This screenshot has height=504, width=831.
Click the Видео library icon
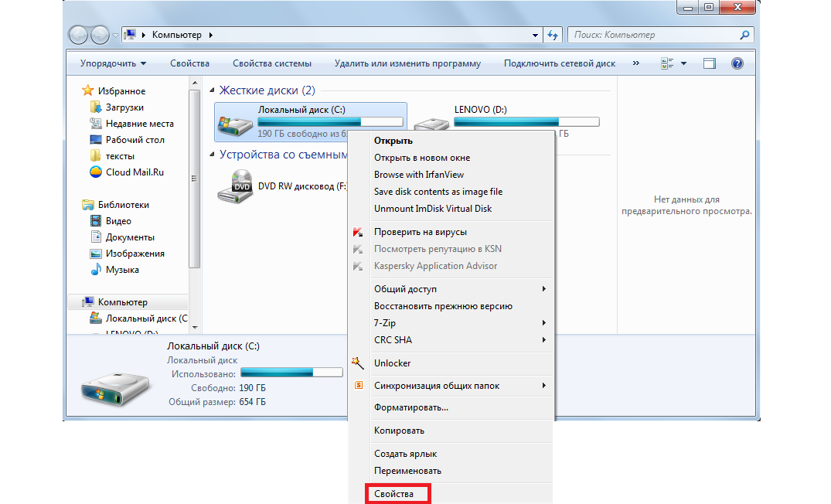click(x=95, y=221)
